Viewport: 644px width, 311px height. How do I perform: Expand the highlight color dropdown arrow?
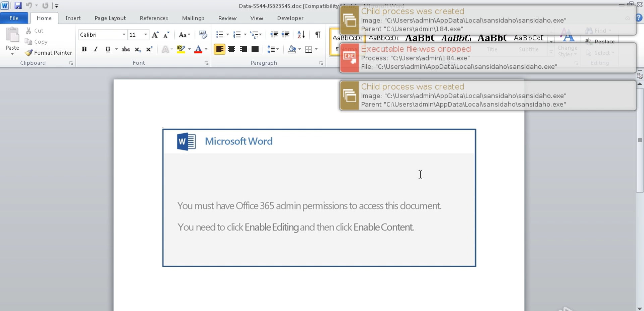[190, 49]
